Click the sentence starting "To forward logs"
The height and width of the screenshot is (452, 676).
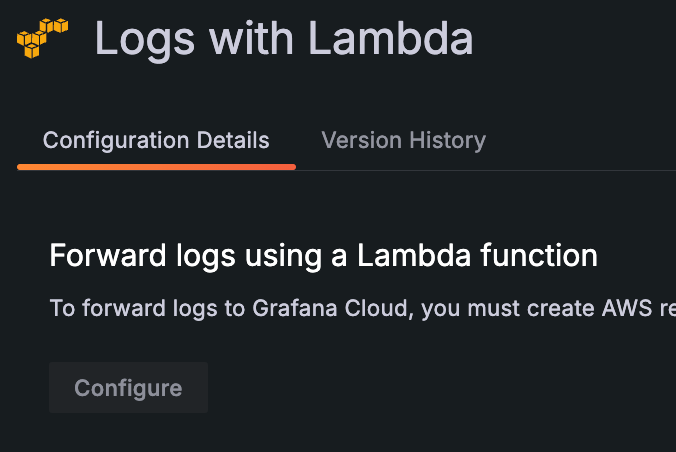coord(362,307)
